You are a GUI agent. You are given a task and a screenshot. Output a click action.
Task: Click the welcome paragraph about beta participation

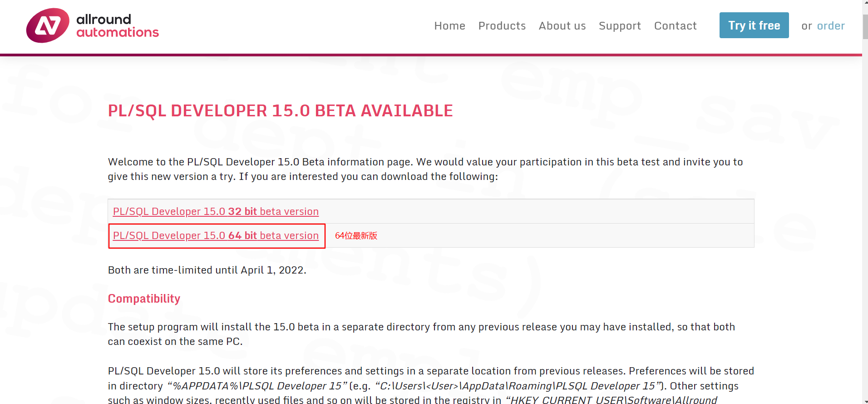click(425, 169)
